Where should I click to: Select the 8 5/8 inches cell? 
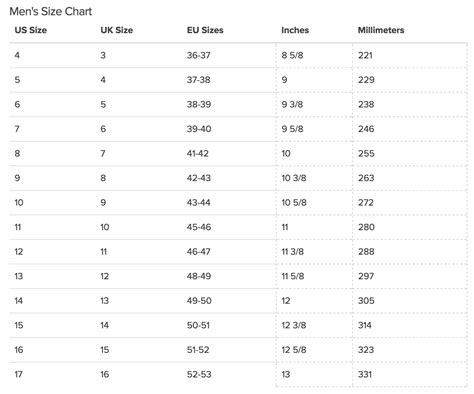(292, 55)
